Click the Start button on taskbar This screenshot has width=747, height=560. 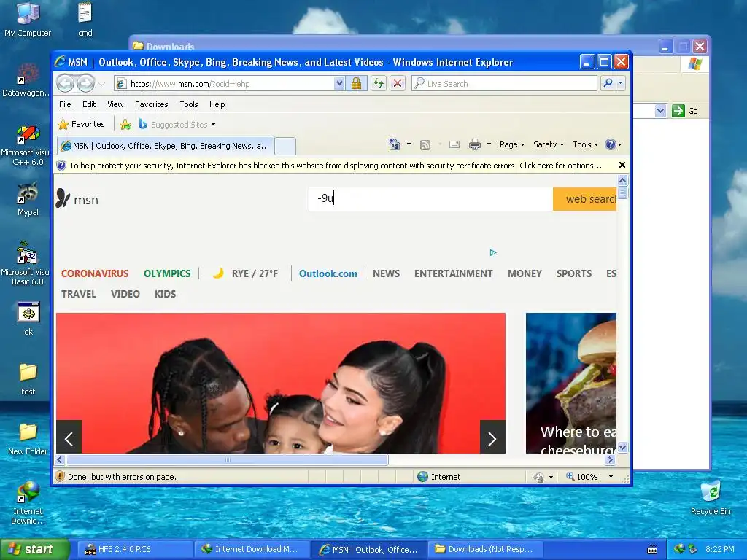[x=35, y=550]
